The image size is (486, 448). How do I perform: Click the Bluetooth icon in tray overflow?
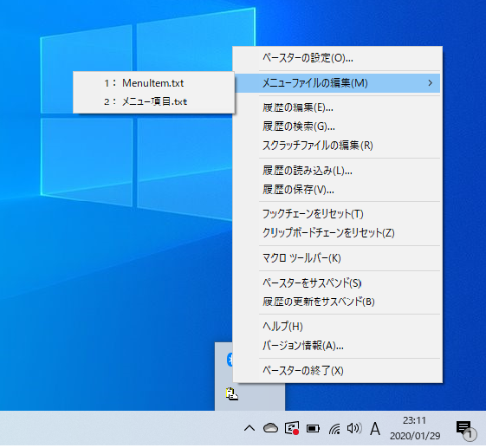point(230,360)
